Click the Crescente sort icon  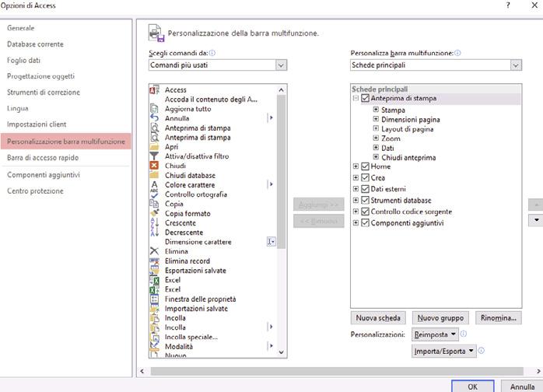tap(154, 222)
